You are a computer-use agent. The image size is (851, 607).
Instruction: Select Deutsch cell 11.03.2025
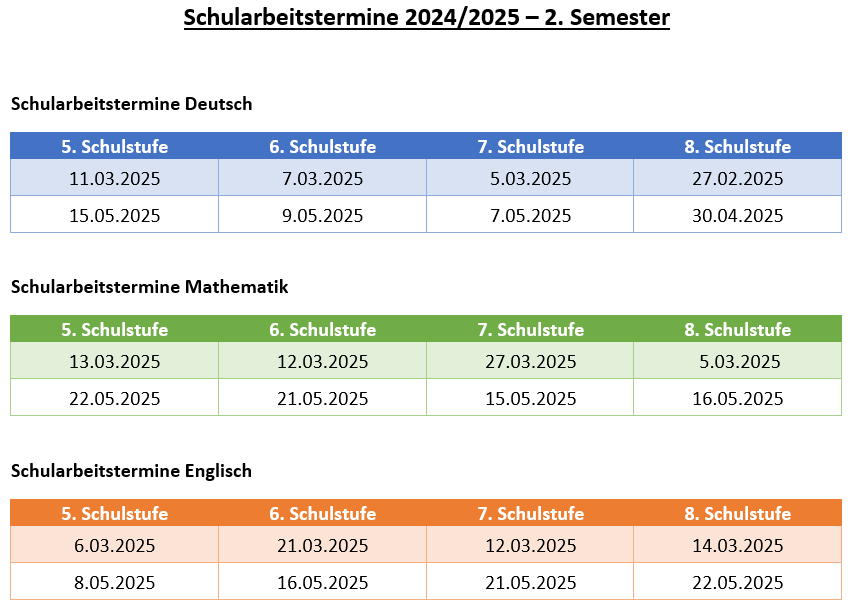coord(115,179)
